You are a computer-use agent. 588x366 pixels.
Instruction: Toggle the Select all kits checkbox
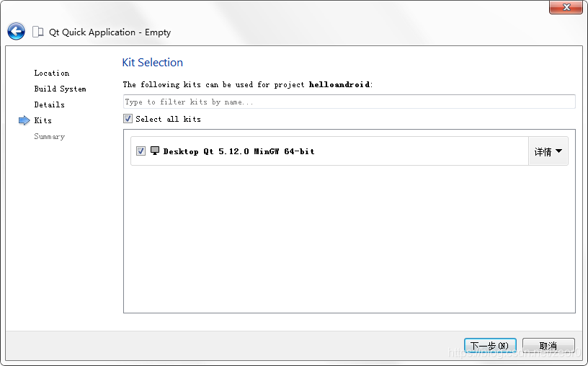[x=128, y=119]
